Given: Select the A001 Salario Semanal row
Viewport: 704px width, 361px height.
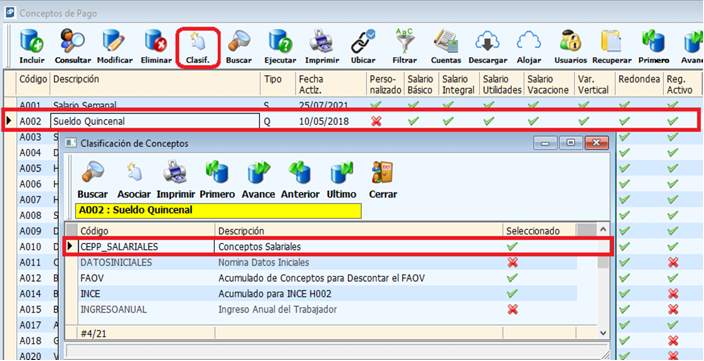Looking at the screenshot, I should 352,105.
